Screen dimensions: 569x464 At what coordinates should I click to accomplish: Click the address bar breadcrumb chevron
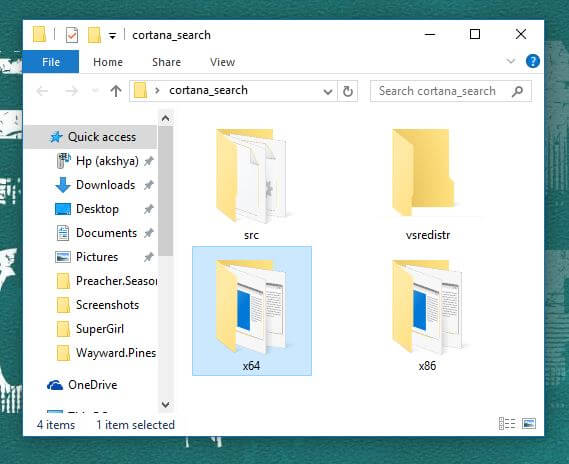pos(157,91)
